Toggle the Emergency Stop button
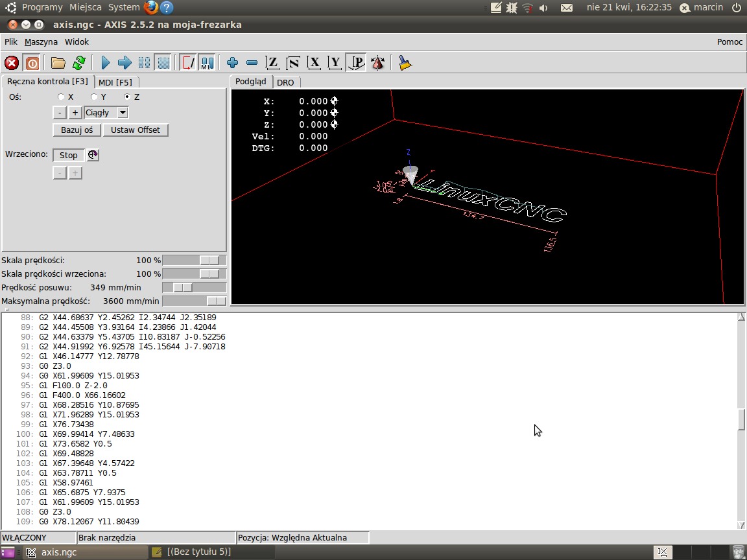The height and width of the screenshot is (560, 747). 12,63
